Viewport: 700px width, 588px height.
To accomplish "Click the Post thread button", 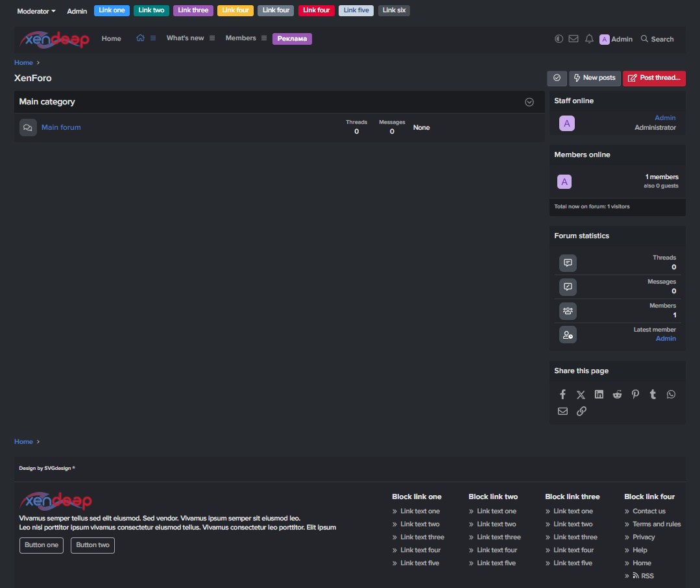I will [x=654, y=78].
